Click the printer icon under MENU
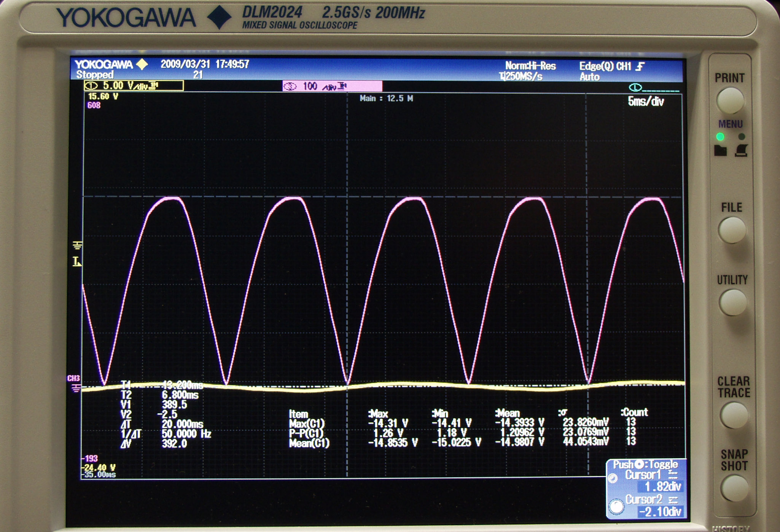 pos(741,151)
